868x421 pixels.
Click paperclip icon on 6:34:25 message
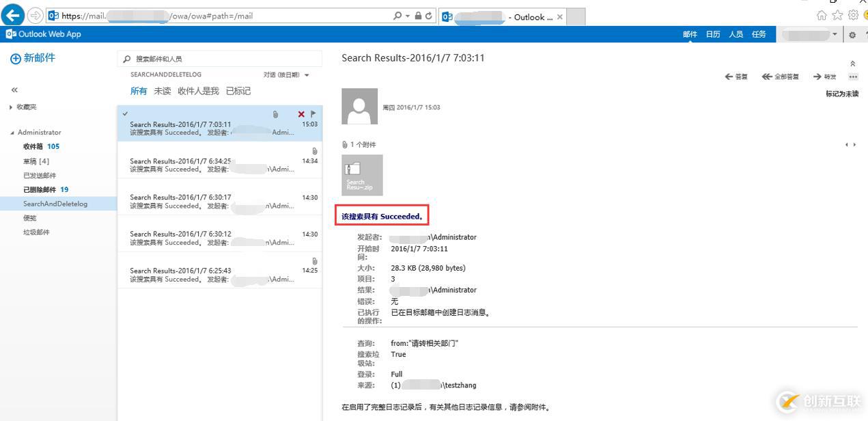315,151
